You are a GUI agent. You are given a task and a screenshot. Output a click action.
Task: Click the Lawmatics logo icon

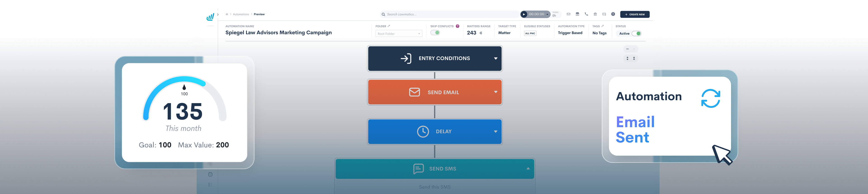tap(210, 17)
